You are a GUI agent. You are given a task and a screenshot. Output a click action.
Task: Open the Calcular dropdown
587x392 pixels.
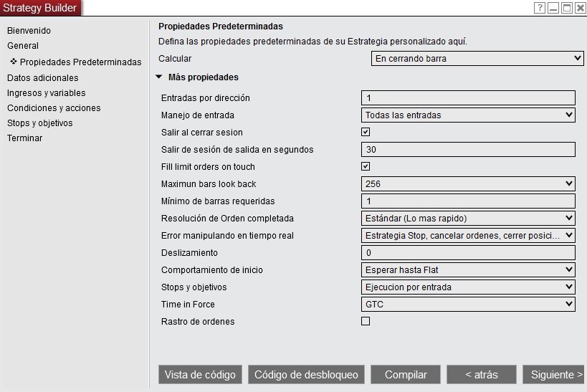pos(477,59)
